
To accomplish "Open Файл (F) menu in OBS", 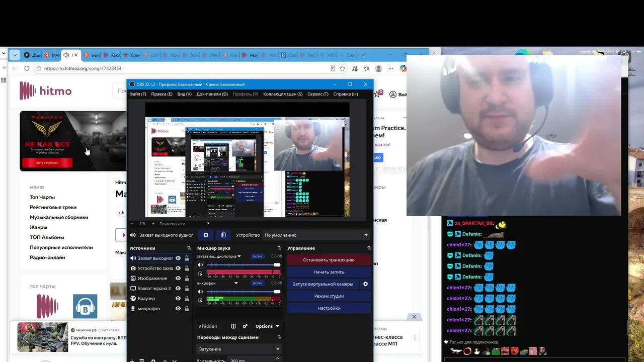I will coord(138,94).
